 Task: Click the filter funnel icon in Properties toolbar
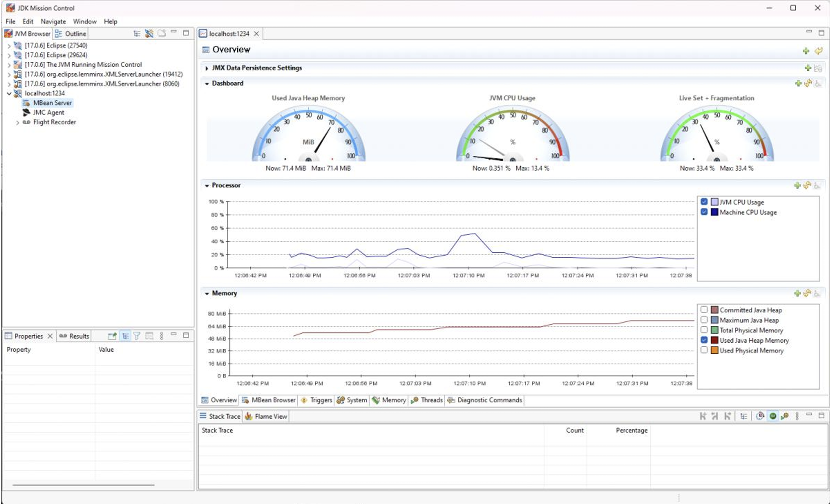pos(137,336)
